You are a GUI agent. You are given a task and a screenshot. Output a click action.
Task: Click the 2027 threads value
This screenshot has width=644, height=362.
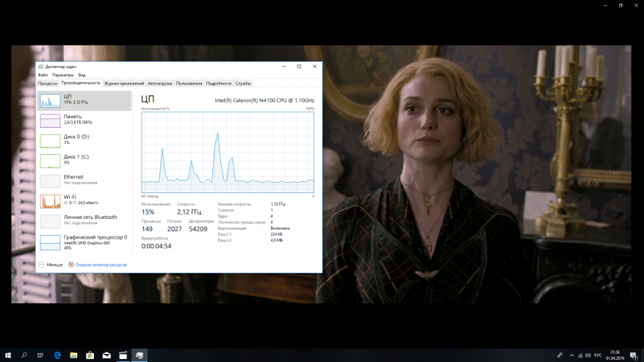175,229
